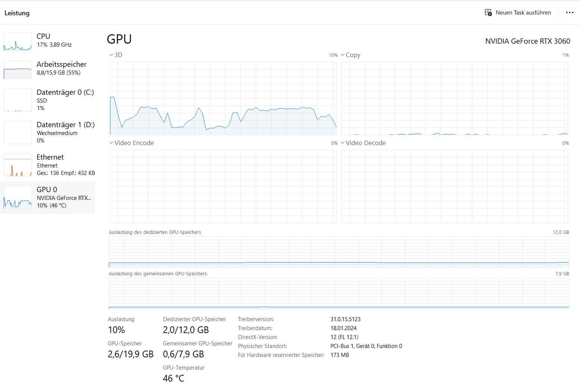Click the Auslastung des dedizierten GPU-Speichers label
Viewport: 580px width, 392px height.
(x=155, y=232)
